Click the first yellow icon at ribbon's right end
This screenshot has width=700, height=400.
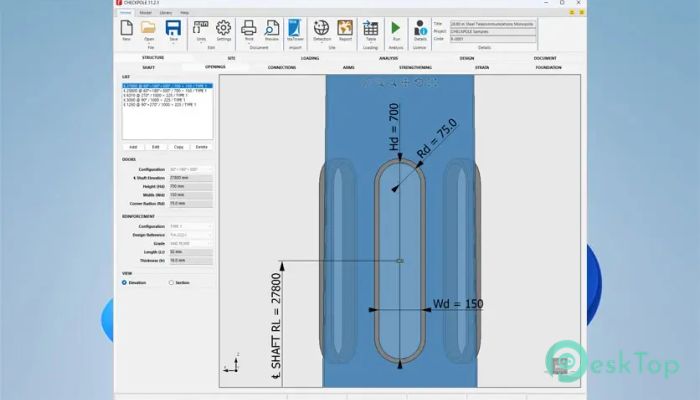tap(572, 12)
